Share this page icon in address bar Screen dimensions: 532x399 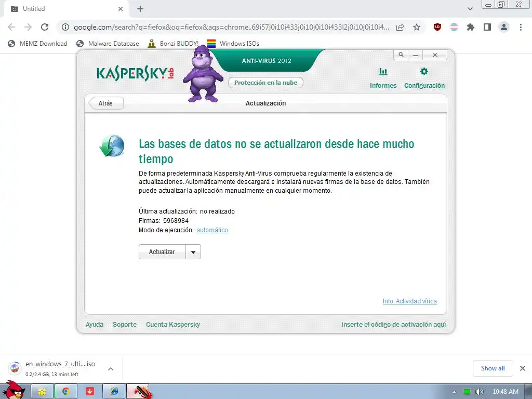pyautogui.click(x=400, y=27)
